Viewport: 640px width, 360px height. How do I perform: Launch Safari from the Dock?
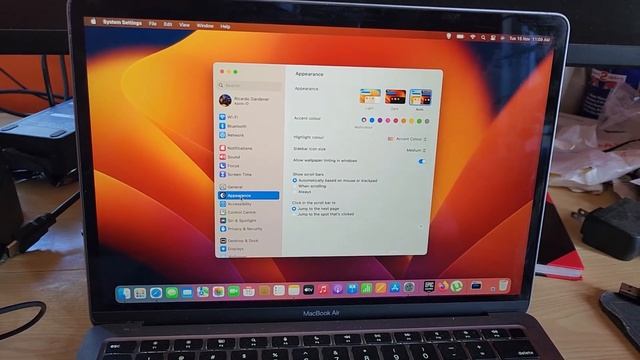click(156, 293)
